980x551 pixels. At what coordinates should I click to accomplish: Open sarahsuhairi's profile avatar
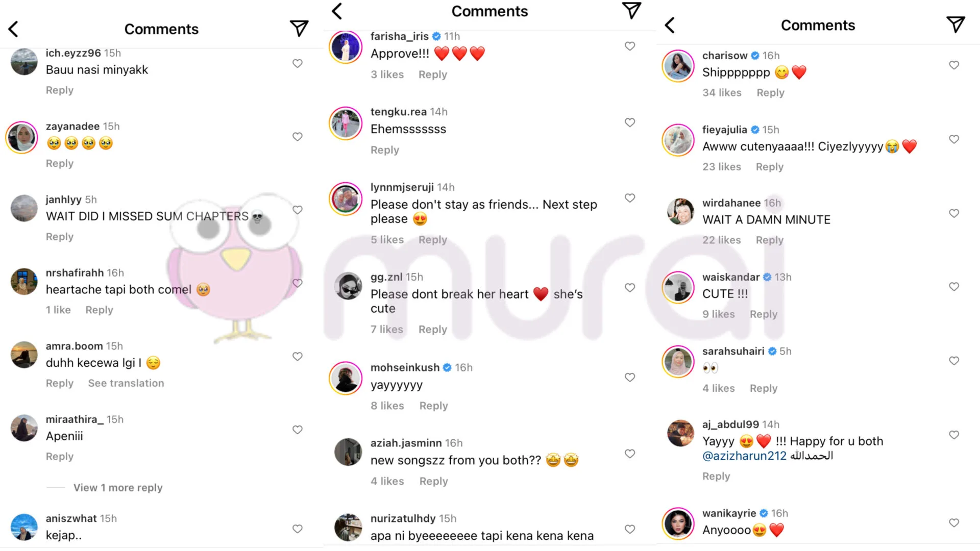point(678,361)
